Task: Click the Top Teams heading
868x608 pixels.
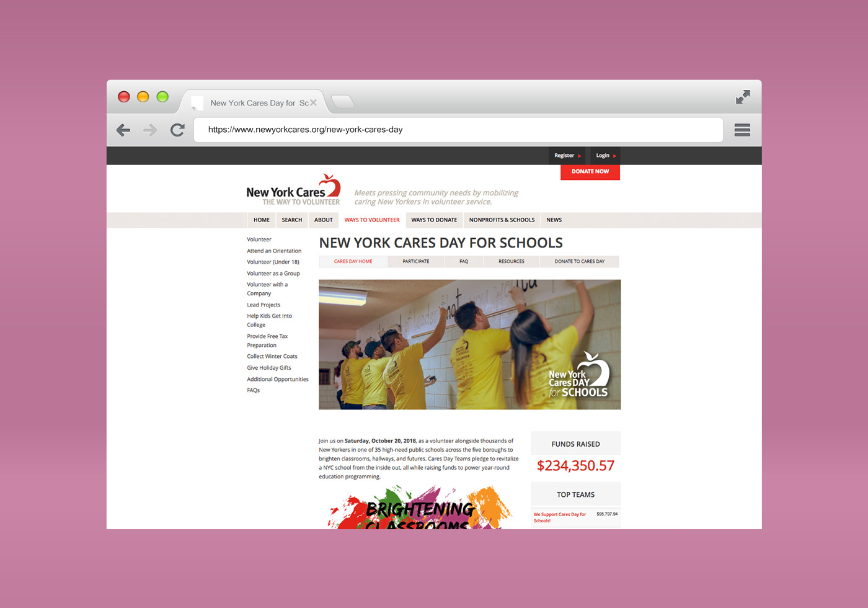Action: [x=575, y=495]
